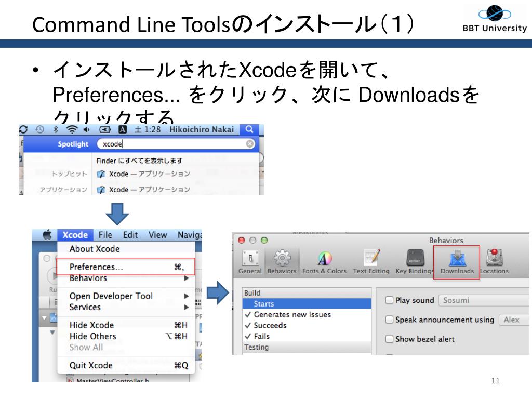Click the Hikoichiro Nakai user menu
The height and width of the screenshot is (399, 532).
[202, 129]
